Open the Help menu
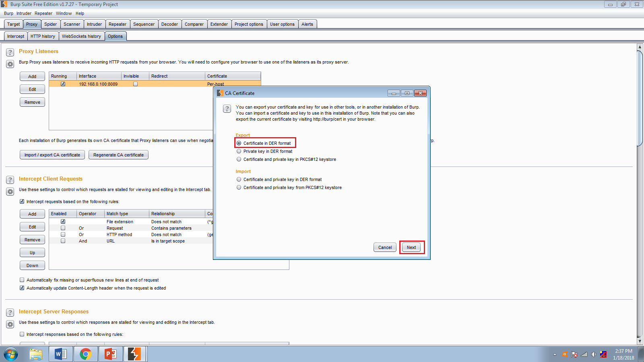 pyautogui.click(x=80, y=13)
